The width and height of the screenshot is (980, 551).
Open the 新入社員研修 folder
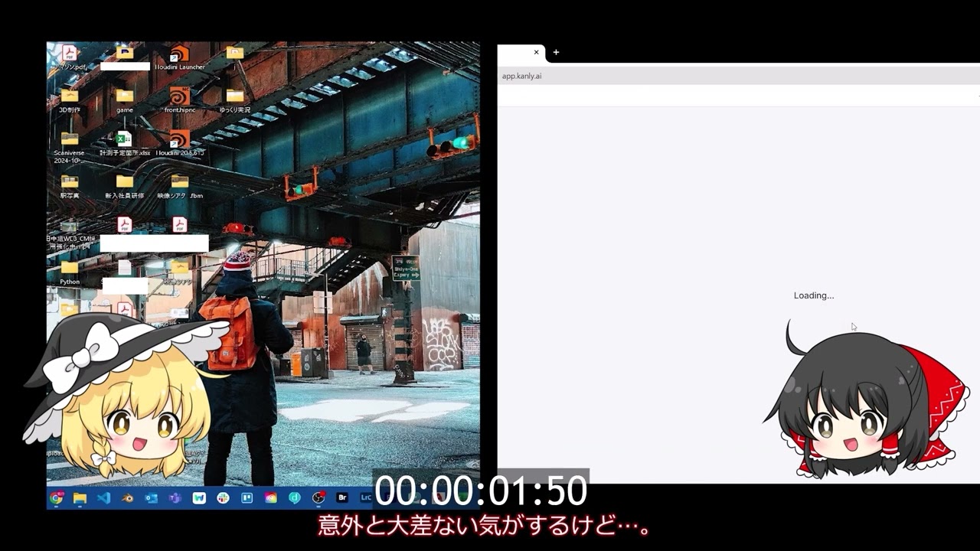(x=125, y=186)
